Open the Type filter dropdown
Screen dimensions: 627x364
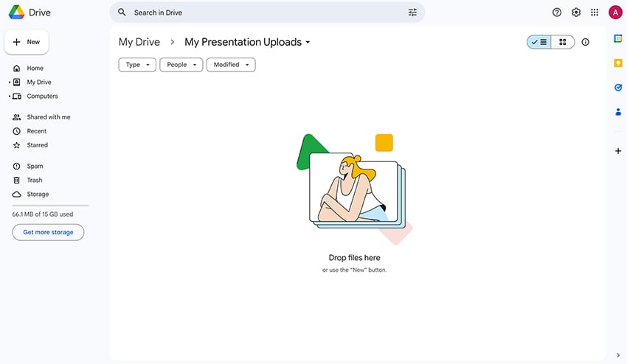tap(137, 65)
